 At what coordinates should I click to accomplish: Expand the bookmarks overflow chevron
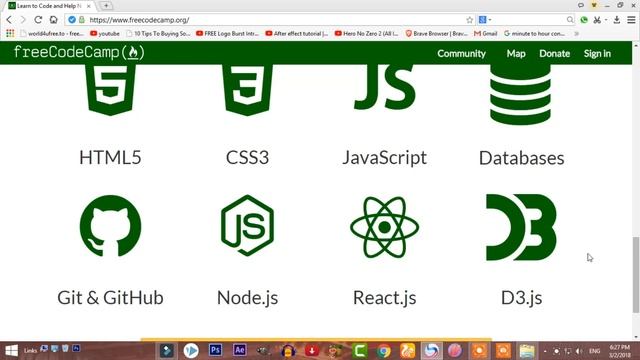tap(576, 33)
